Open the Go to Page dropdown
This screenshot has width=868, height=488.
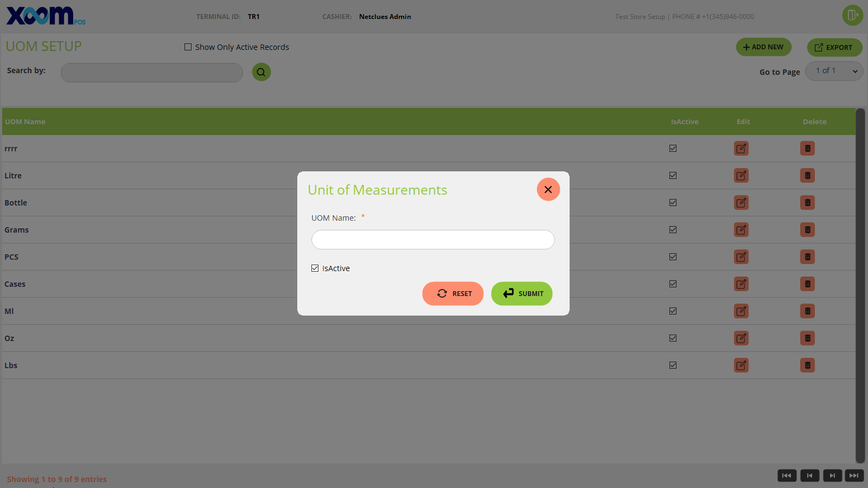pyautogui.click(x=834, y=71)
